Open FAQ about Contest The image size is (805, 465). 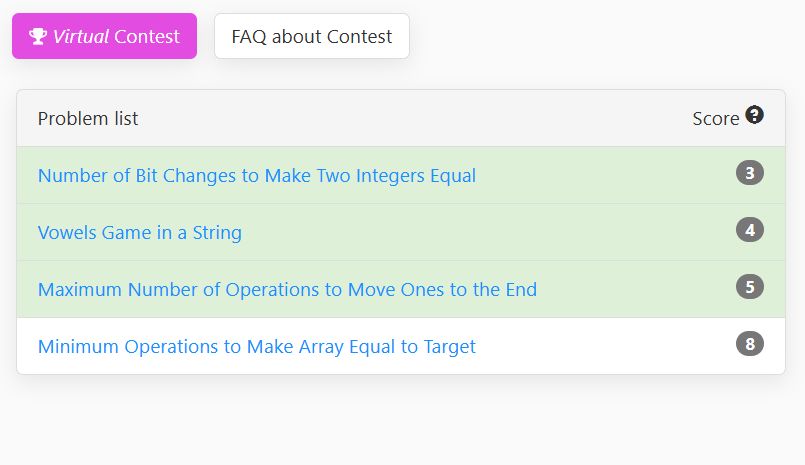312,36
